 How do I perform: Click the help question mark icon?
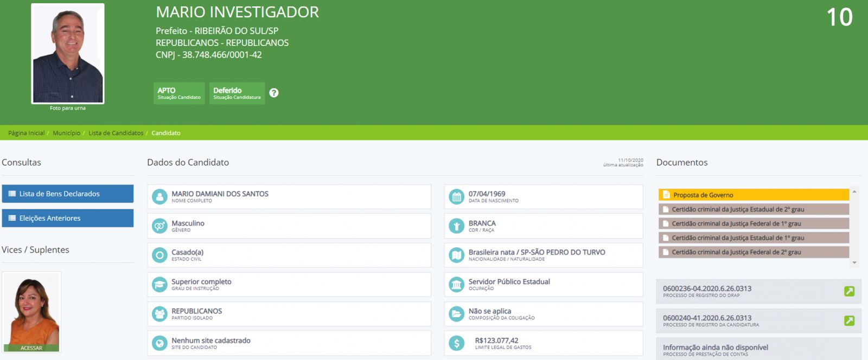click(x=274, y=93)
